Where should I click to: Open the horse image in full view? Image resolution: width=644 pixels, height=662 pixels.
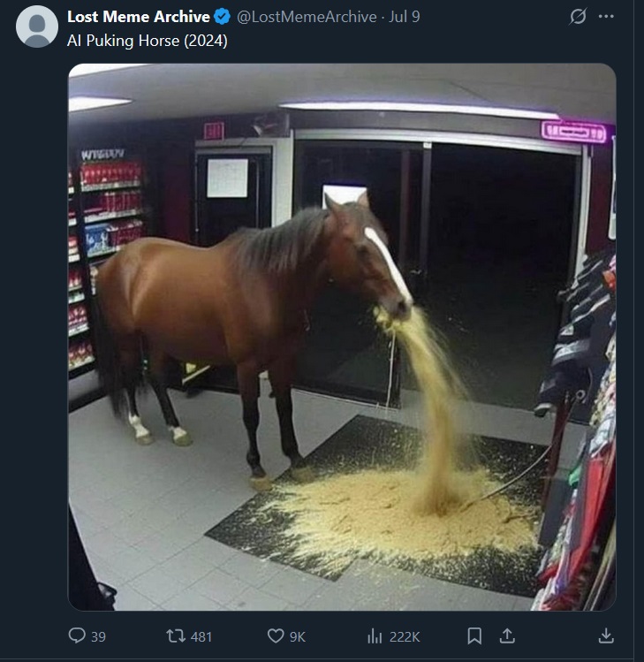342,337
